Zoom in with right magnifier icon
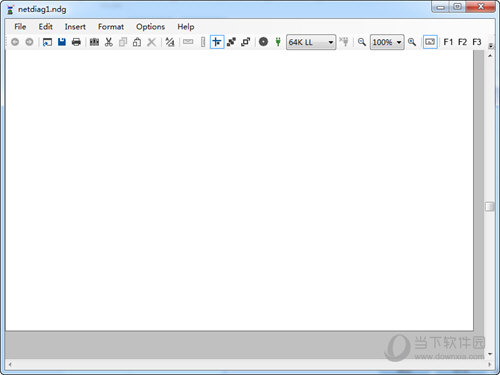The height and width of the screenshot is (375, 500). (x=412, y=42)
